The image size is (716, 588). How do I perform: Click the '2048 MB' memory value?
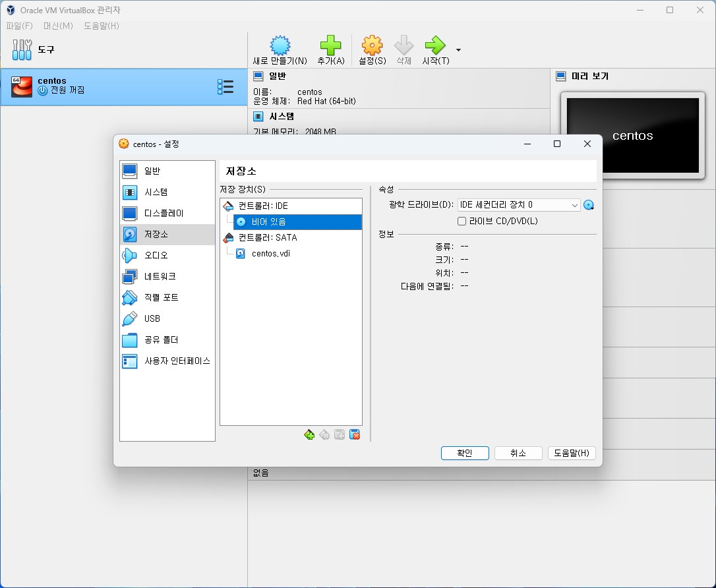320,131
